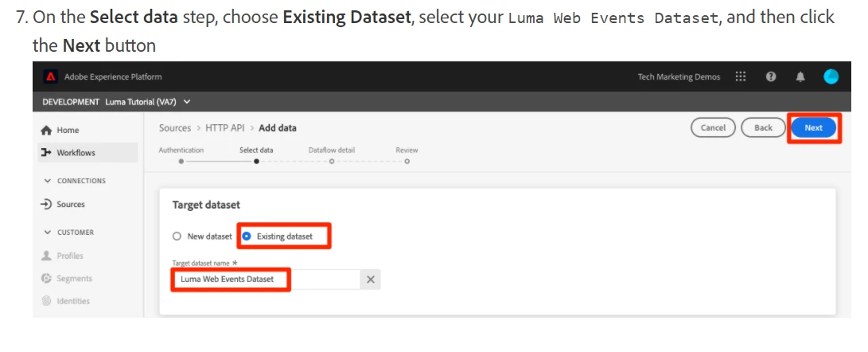Screen dimensions: 868x352
Task: Click the Sources breadcrumb link
Action: [x=175, y=127]
